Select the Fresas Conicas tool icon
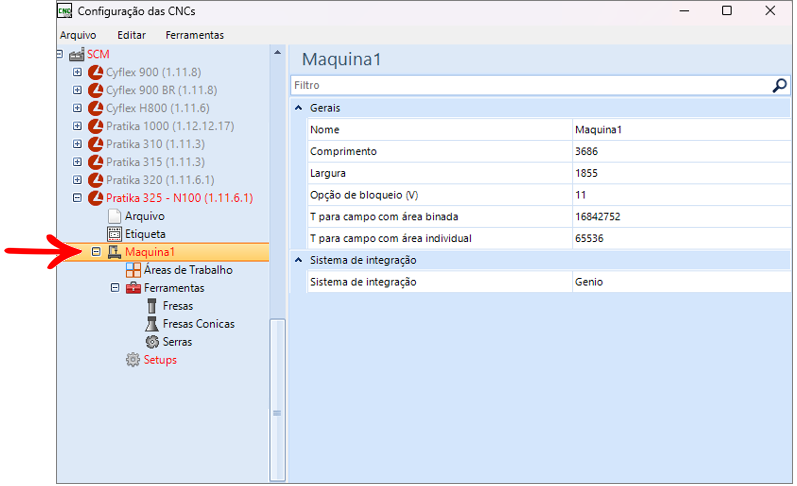Screen dimensions: 797x486 coord(152,324)
